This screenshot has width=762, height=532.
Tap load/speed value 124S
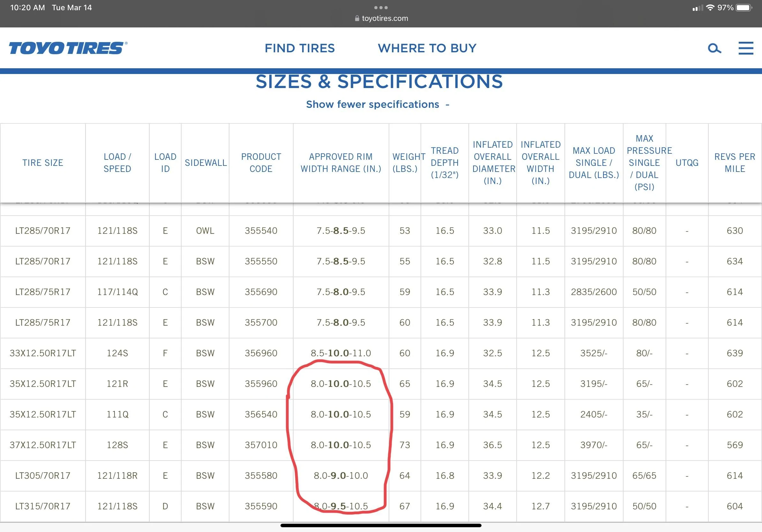[117, 353]
